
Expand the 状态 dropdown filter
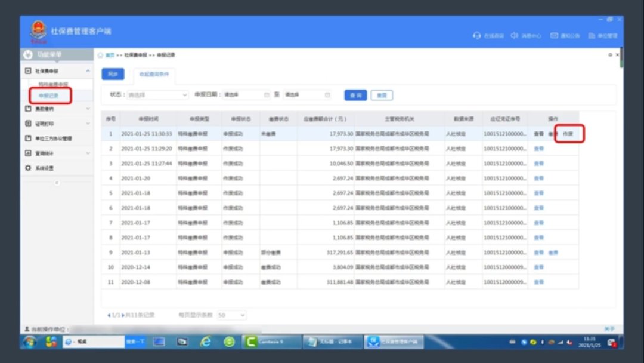coord(157,95)
